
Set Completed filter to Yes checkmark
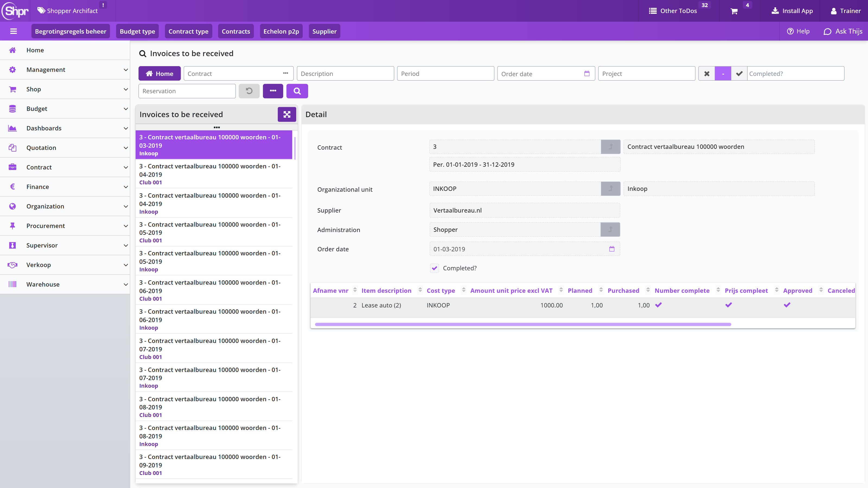(x=739, y=73)
